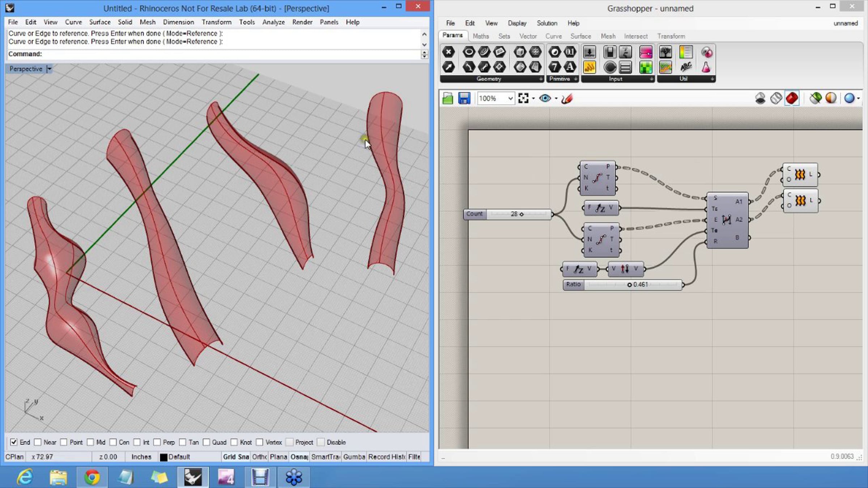Enable shaded preview red box icon

tap(792, 98)
